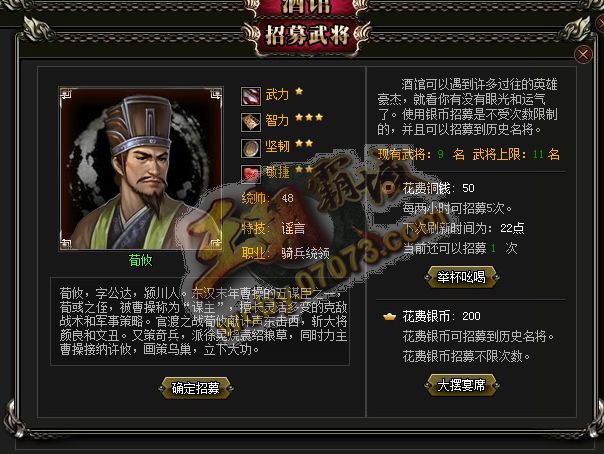Click the 敏捷 (agility) heart icon
Viewport: 604px width, 454px height.
pyautogui.click(x=251, y=174)
